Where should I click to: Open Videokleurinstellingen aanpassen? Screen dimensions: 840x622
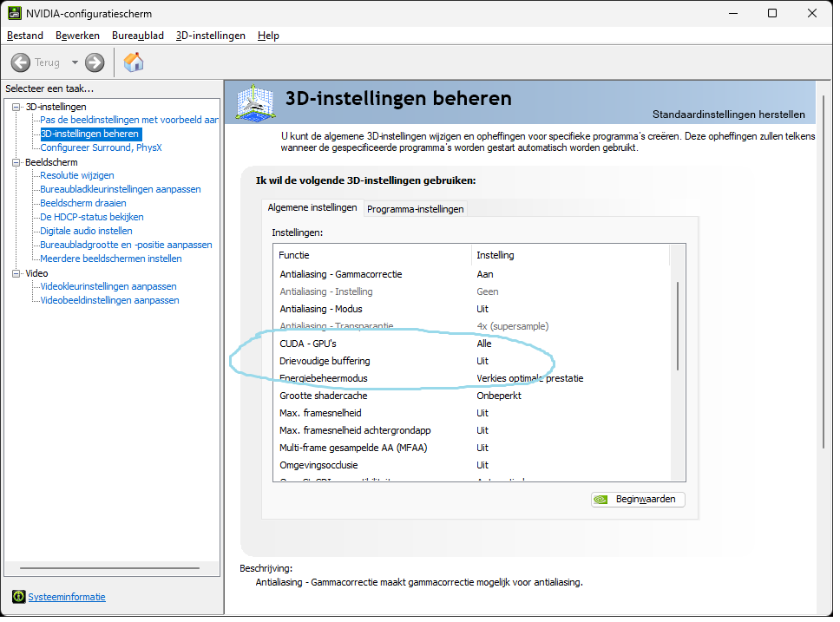pos(108,287)
